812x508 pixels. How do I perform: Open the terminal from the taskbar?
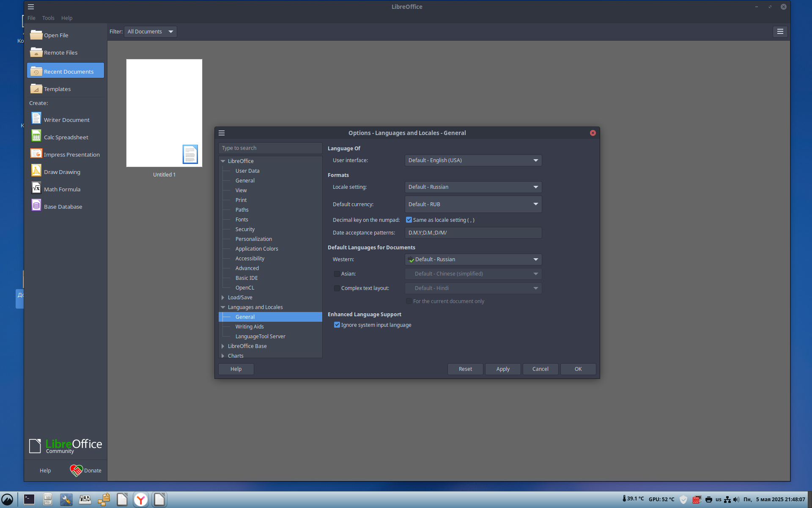coord(29,500)
